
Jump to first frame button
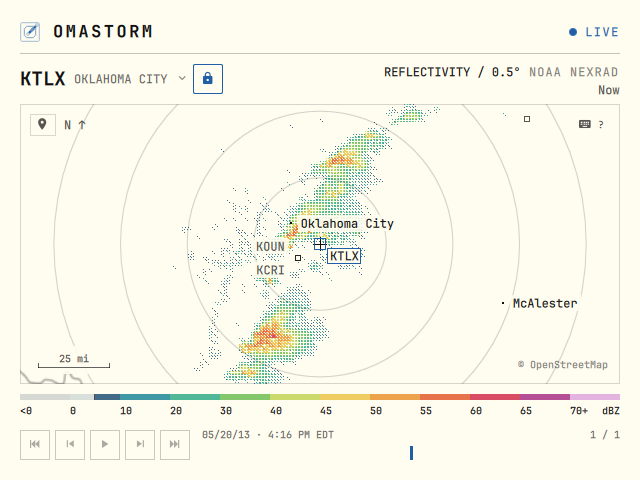click(35, 444)
